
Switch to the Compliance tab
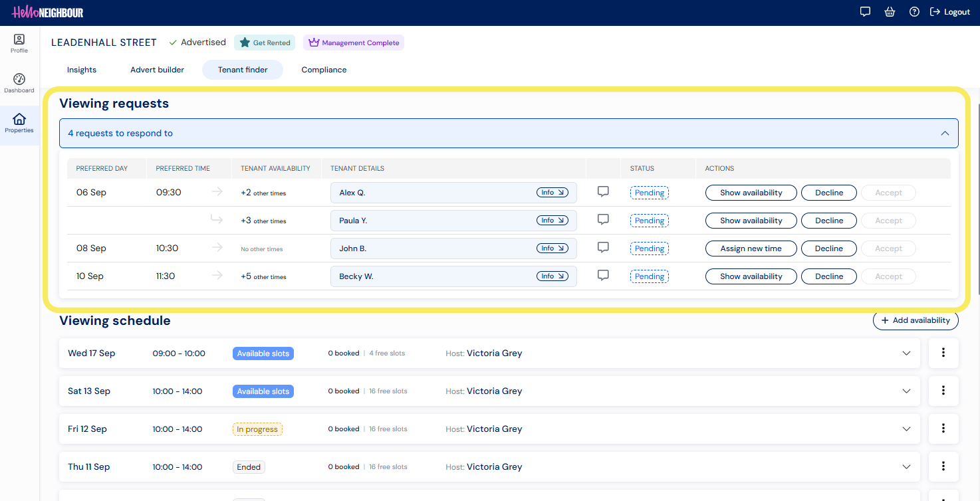tap(324, 70)
